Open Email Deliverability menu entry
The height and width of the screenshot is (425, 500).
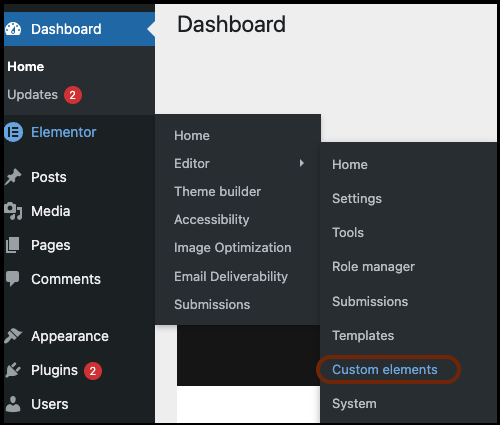point(231,277)
